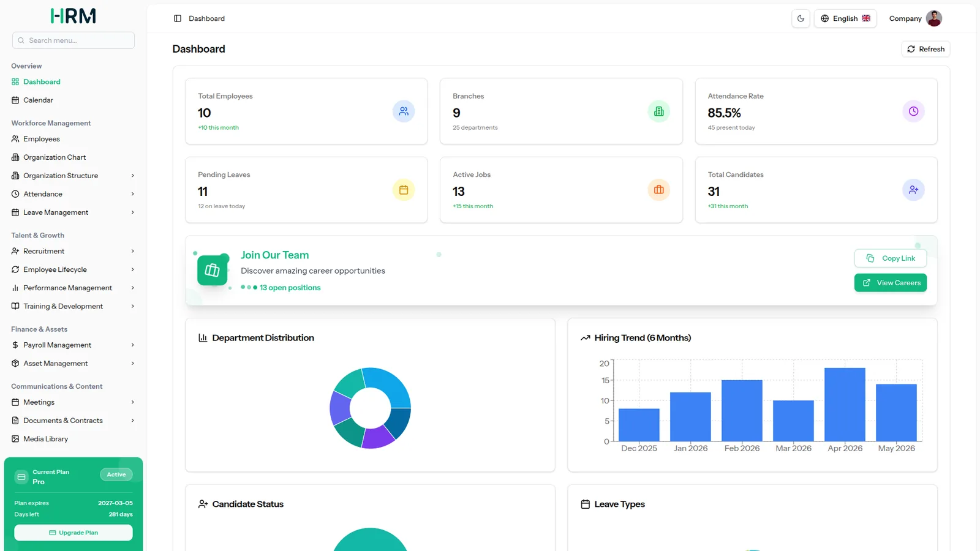The height and width of the screenshot is (551, 980).
Task: Click the Apr 2026 hiring trend bar
Action: click(x=845, y=404)
